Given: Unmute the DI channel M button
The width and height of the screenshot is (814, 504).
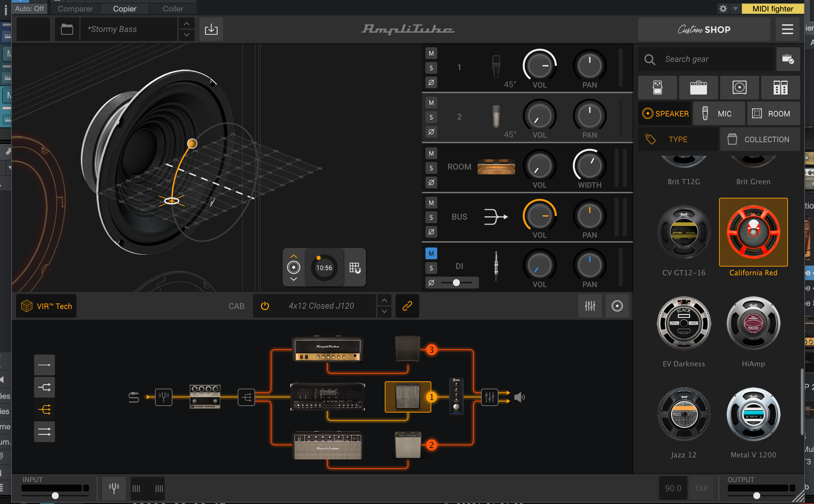Looking at the screenshot, I should pos(431,253).
